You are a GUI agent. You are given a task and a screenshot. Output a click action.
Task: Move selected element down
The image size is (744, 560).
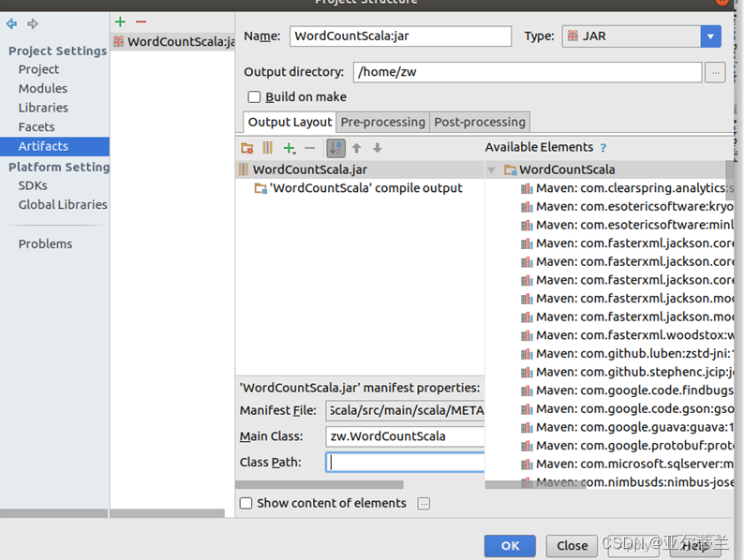(378, 148)
